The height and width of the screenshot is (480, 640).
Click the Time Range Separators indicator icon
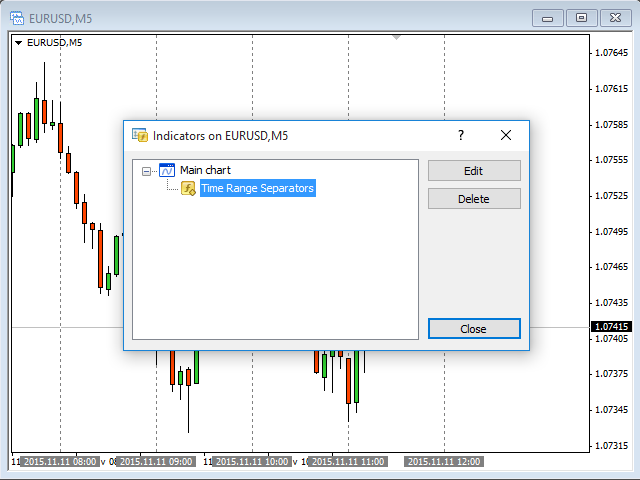(187, 188)
